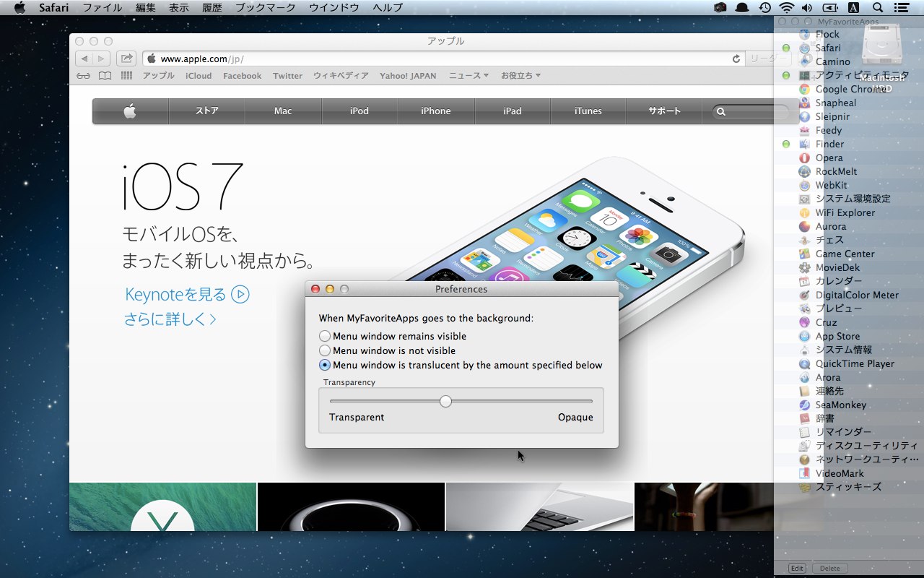The height and width of the screenshot is (578, 924).
Task: Click the Edit button in MyFavoriteApps
Action: coord(797,569)
